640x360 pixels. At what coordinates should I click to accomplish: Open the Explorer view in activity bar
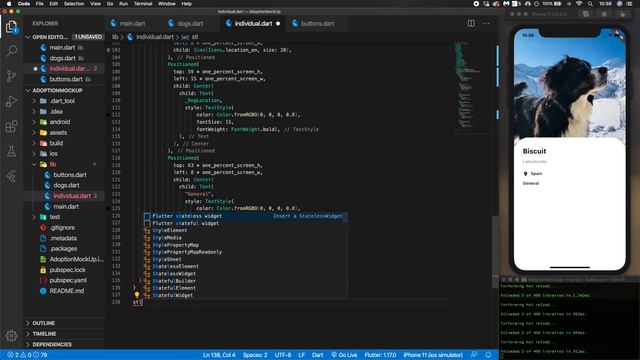11,27
